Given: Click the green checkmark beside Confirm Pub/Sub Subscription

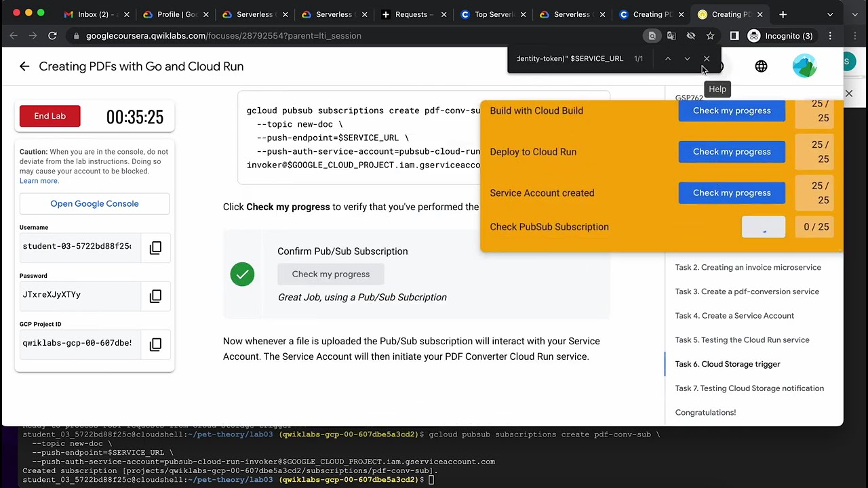Looking at the screenshot, I should [x=242, y=274].
